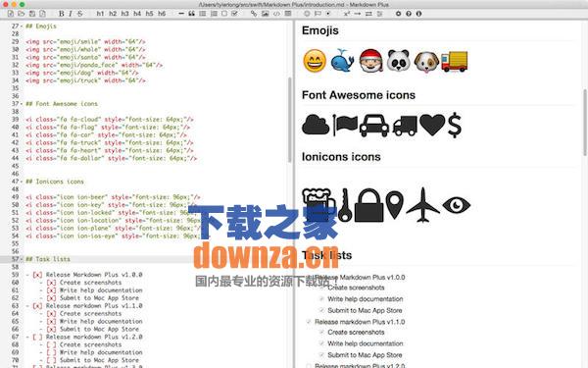Insert a Font Awesome icon via flag button
588x368 pixels.
[x=318, y=14]
